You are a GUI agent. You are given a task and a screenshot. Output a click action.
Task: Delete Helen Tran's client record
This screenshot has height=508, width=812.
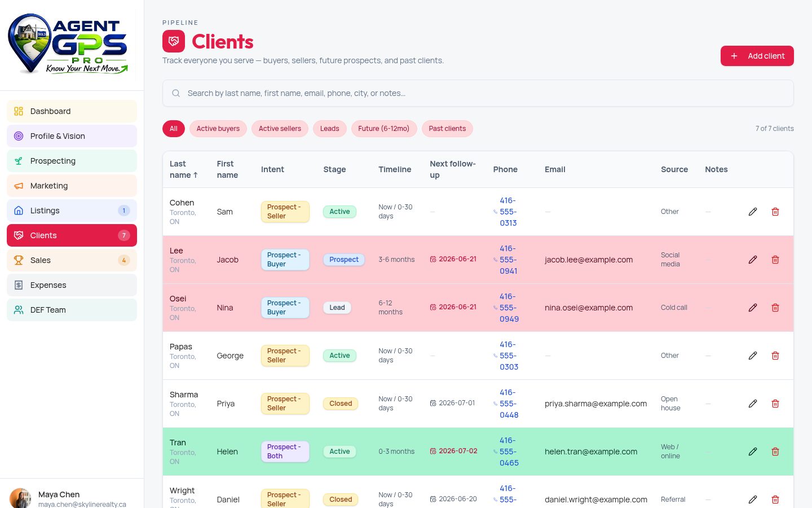775,452
